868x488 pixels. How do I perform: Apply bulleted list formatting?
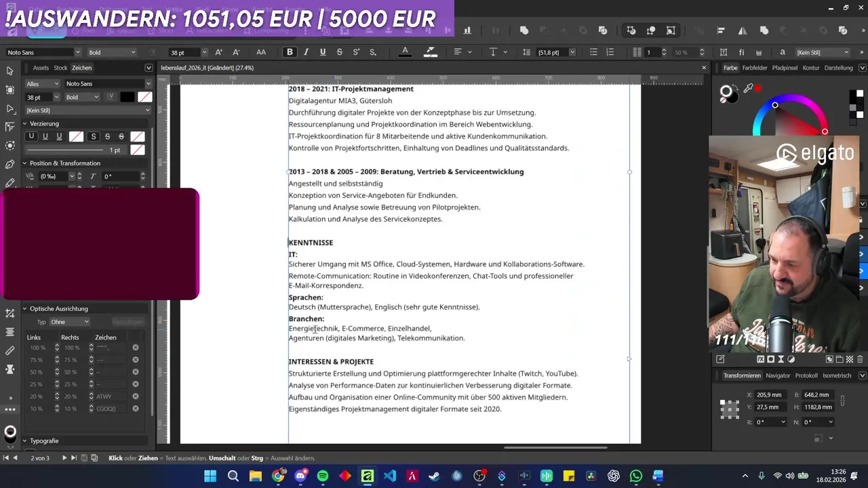593,52
